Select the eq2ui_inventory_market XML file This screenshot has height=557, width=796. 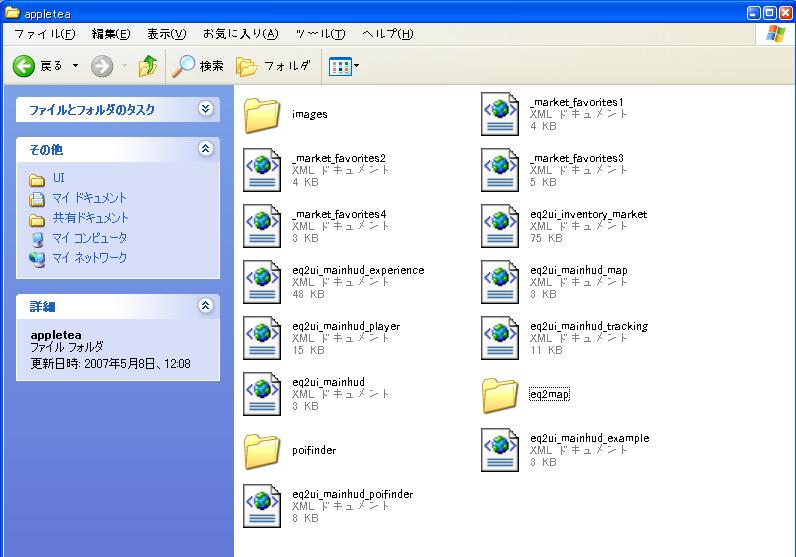click(x=499, y=226)
